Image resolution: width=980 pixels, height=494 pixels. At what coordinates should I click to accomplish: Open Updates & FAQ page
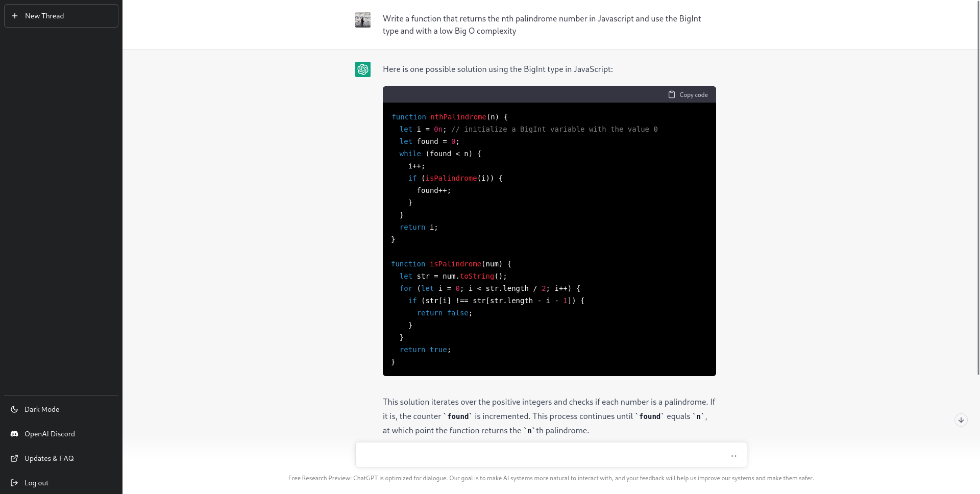click(49, 458)
